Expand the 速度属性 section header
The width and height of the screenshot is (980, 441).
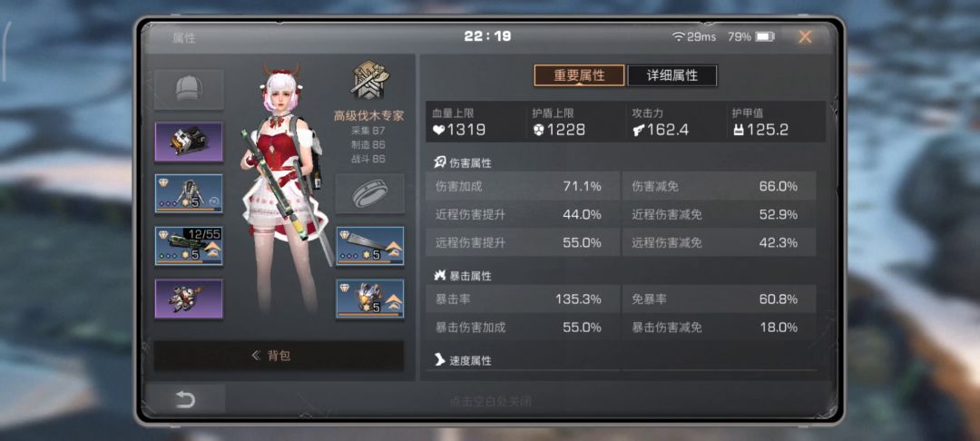click(x=463, y=360)
